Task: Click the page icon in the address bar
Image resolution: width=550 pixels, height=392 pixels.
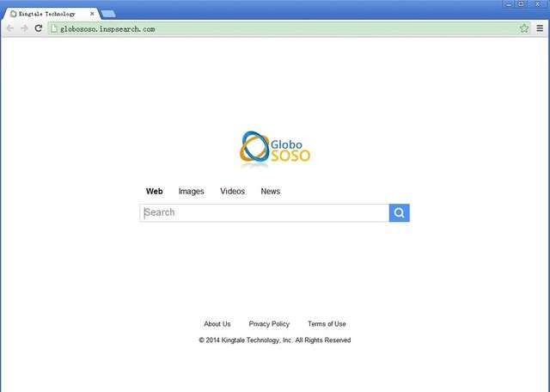Action: coord(54,28)
